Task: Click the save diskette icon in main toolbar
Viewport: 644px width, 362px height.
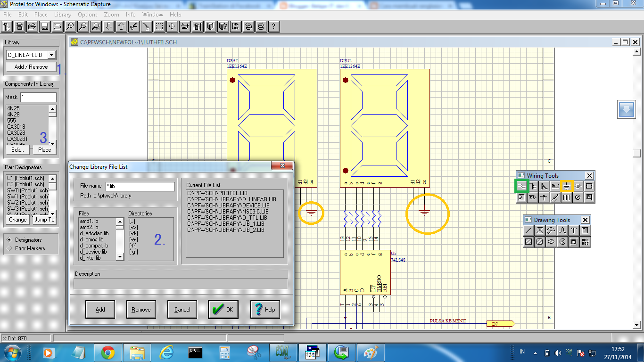Action: click(x=44, y=26)
